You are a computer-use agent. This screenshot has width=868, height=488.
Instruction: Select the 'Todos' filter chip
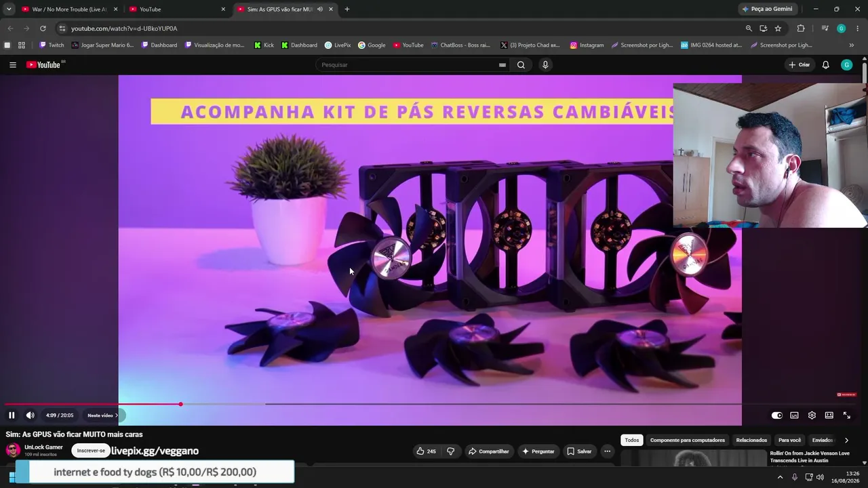point(632,441)
